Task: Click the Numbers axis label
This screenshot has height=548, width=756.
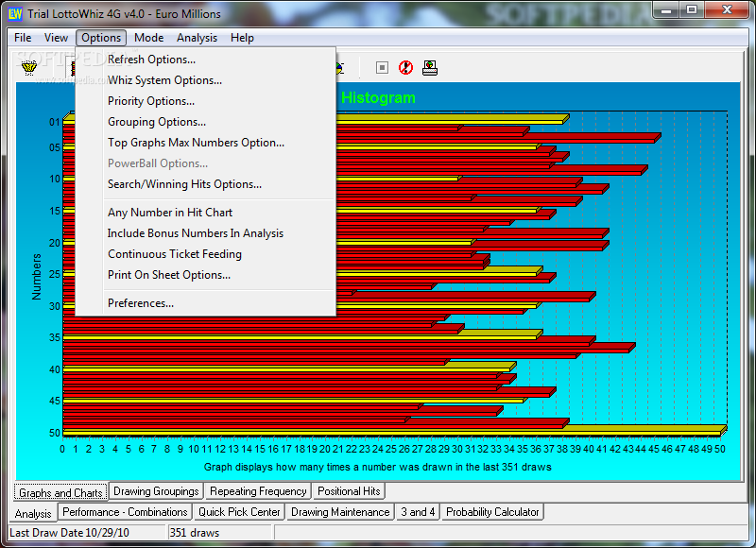Action: point(36,277)
